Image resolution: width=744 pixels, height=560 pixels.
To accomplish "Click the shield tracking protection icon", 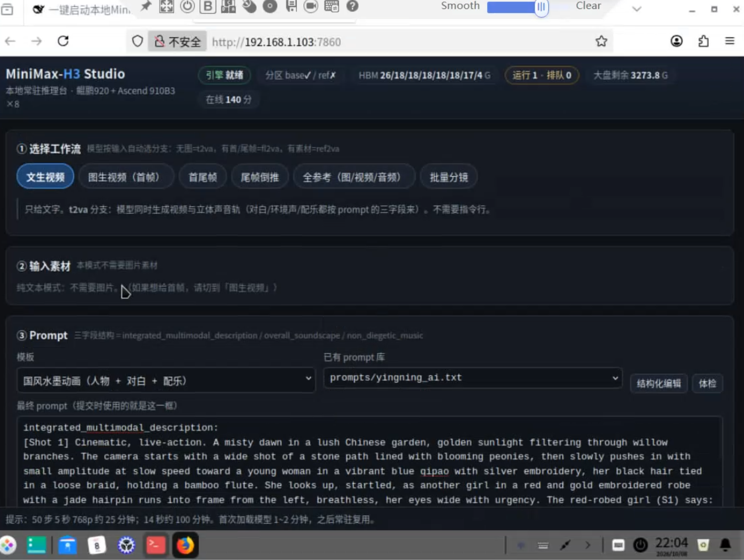I will 137,41.
